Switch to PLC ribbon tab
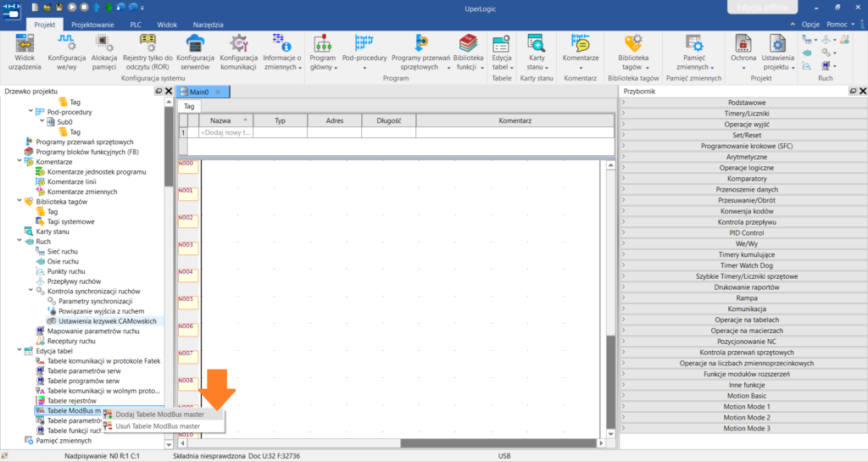This screenshot has width=868, height=462. [x=136, y=25]
